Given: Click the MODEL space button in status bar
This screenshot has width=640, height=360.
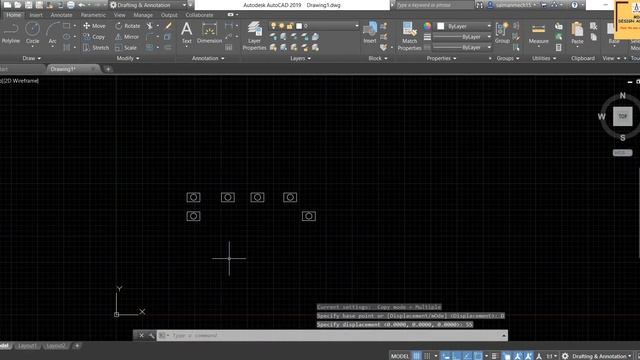Looking at the screenshot, I should click(400, 356).
